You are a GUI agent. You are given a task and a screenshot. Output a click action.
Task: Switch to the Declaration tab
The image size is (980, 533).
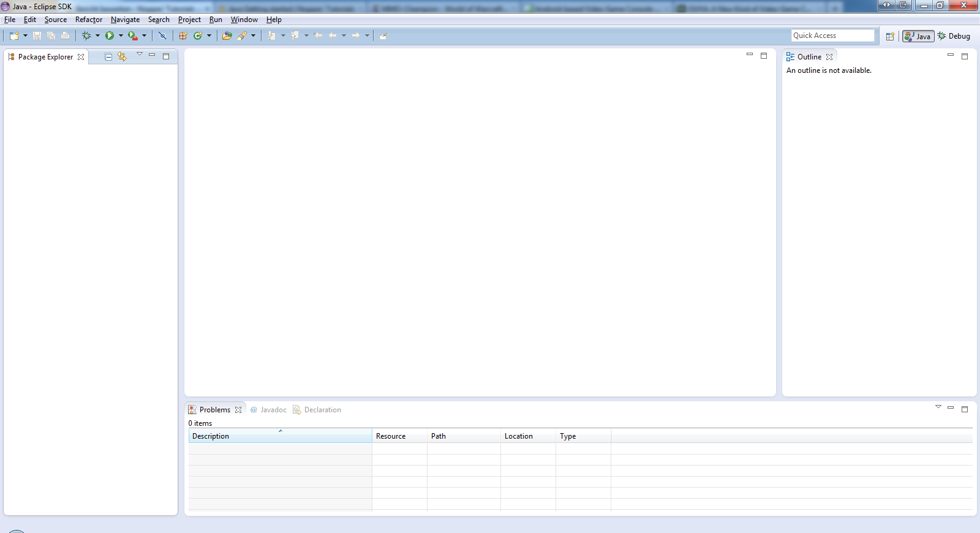pyautogui.click(x=317, y=410)
